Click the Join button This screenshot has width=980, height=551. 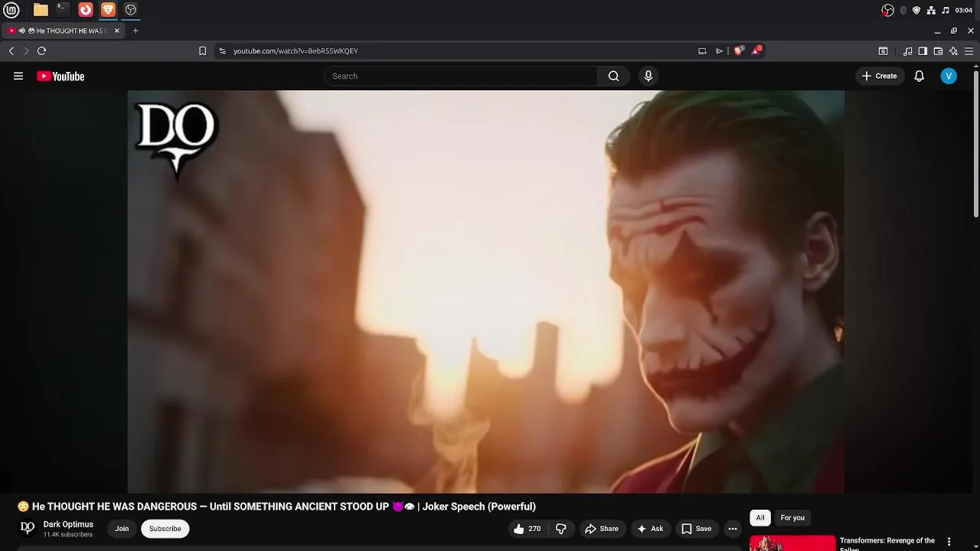pyautogui.click(x=122, y=529)
